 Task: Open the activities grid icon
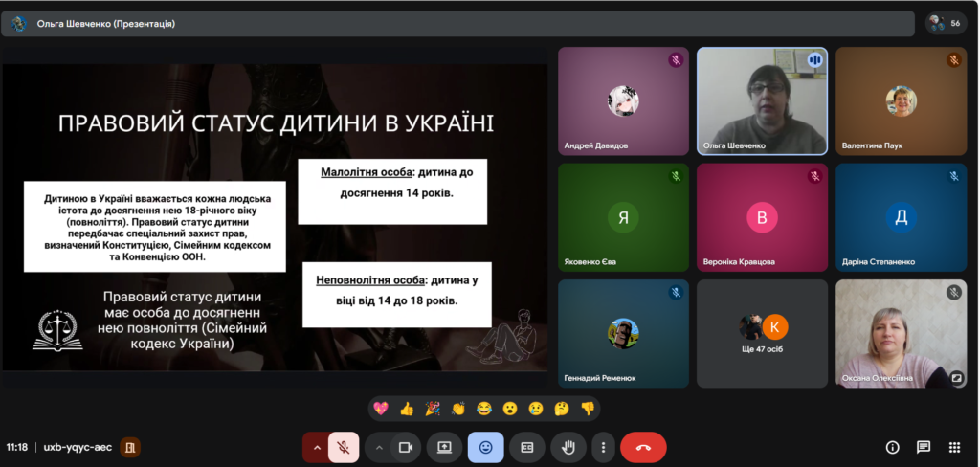954,447
